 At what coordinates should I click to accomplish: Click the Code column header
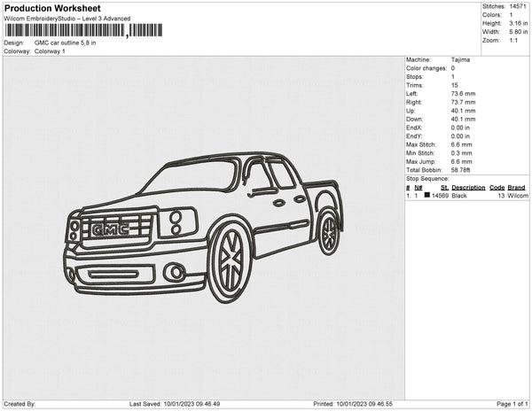point(497,188)
